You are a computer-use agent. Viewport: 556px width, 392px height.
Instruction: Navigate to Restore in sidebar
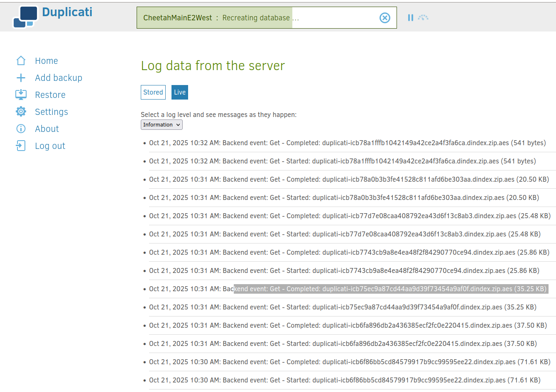point(50,95)
